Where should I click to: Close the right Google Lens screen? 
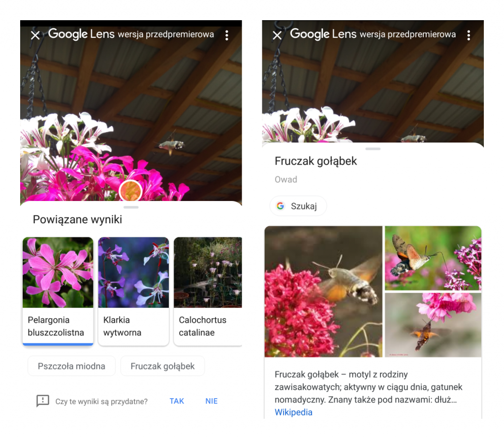(x=277, y=35)
